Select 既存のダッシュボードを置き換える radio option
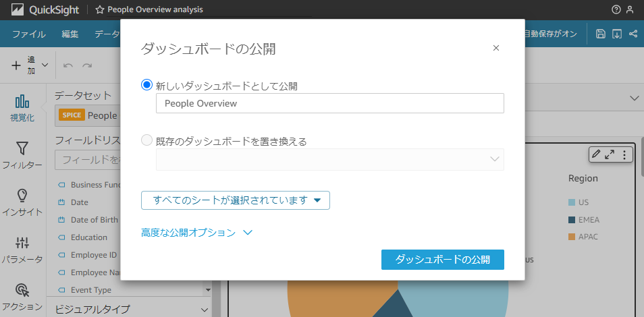This screenshot has height=317, width=644. [x=146, y=141]
